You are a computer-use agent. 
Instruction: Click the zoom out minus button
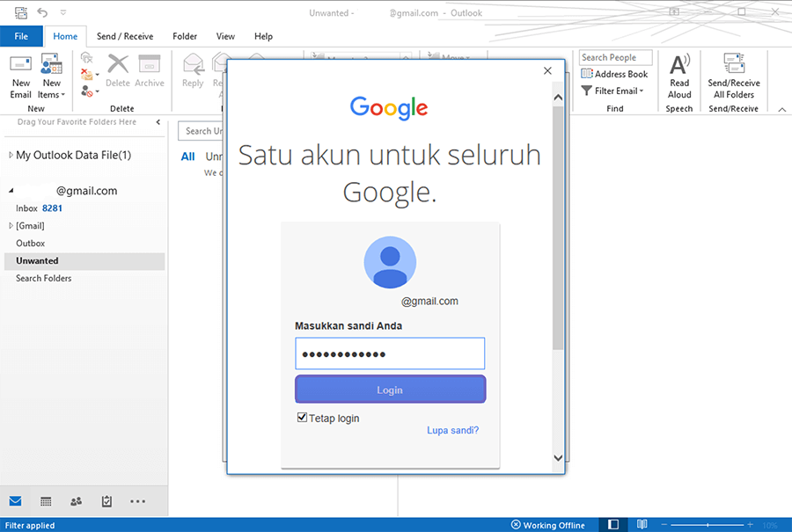664,525
